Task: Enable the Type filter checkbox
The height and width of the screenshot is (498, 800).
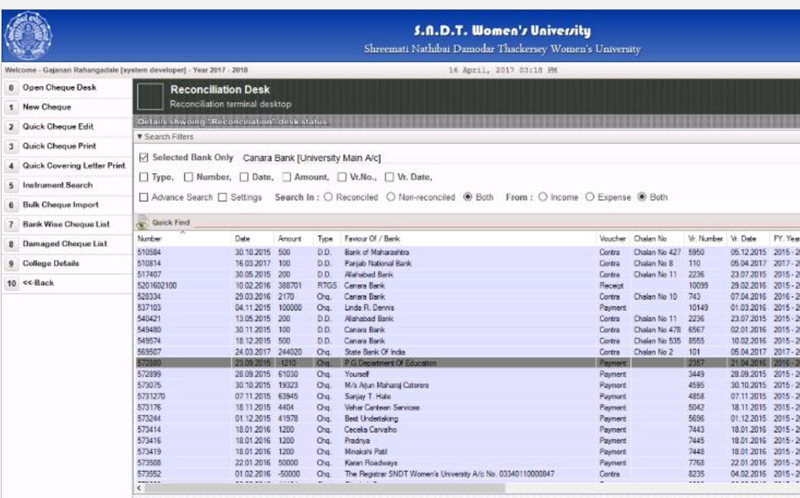Action: click(x=144, y=177)
